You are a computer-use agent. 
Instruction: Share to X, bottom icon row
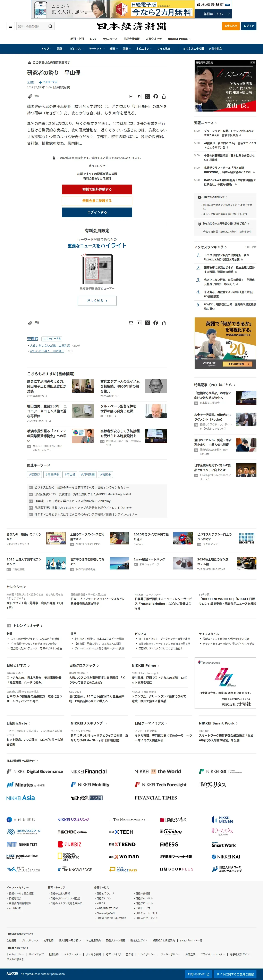[x=147, y=323]
